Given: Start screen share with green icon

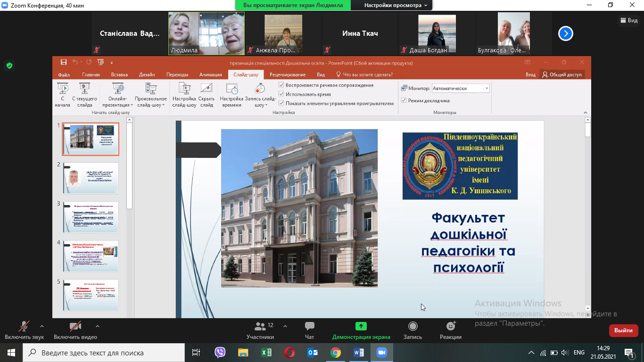Looking at the screenshot, I should pyautogui.click(x=361, y=327).
